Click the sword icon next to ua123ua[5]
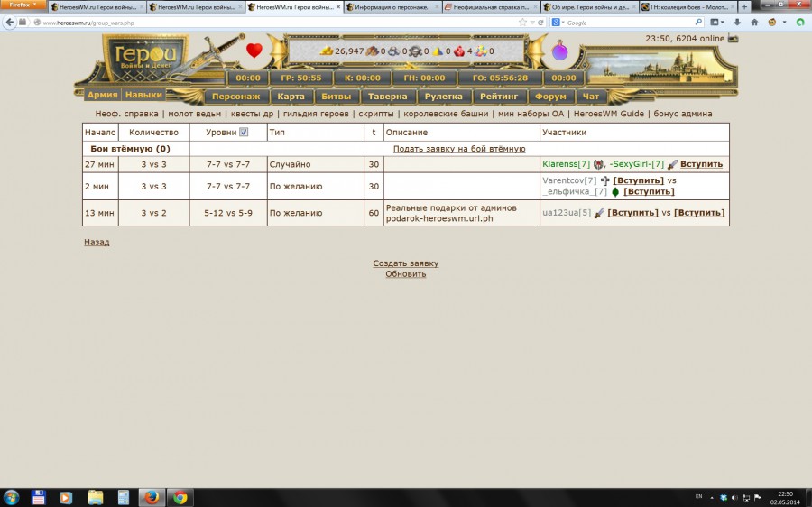 click(x=599, y=213)
